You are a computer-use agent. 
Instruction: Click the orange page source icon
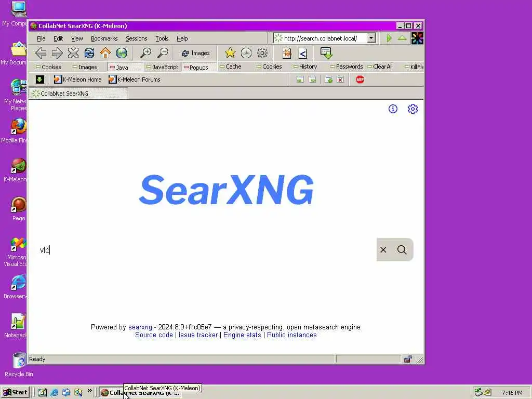tap(287, 53)
